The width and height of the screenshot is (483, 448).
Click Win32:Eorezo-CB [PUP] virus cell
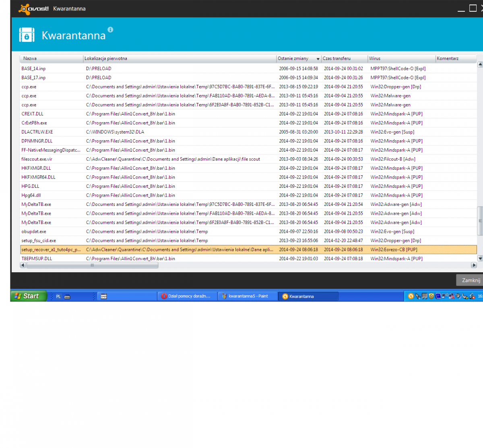pos(394,250)
